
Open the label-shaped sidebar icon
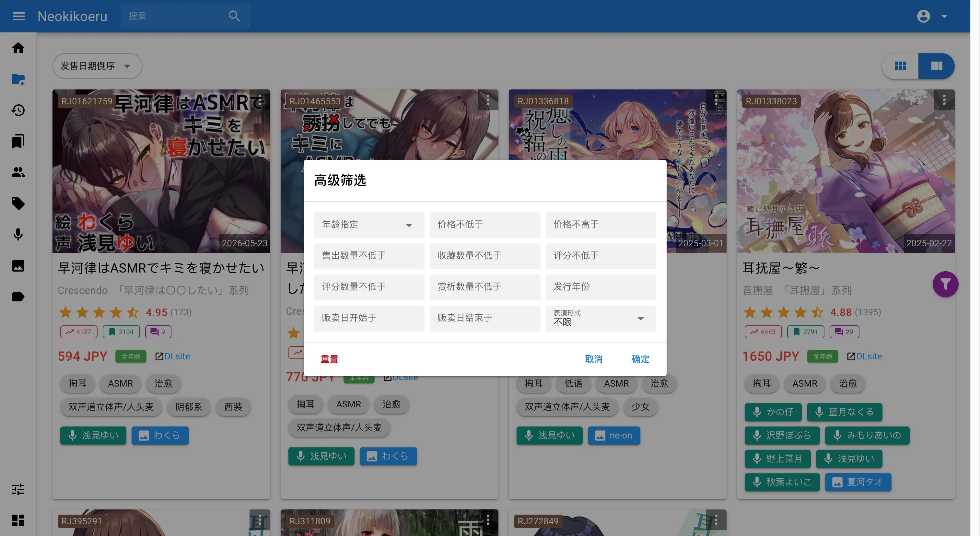pos(18,297)
